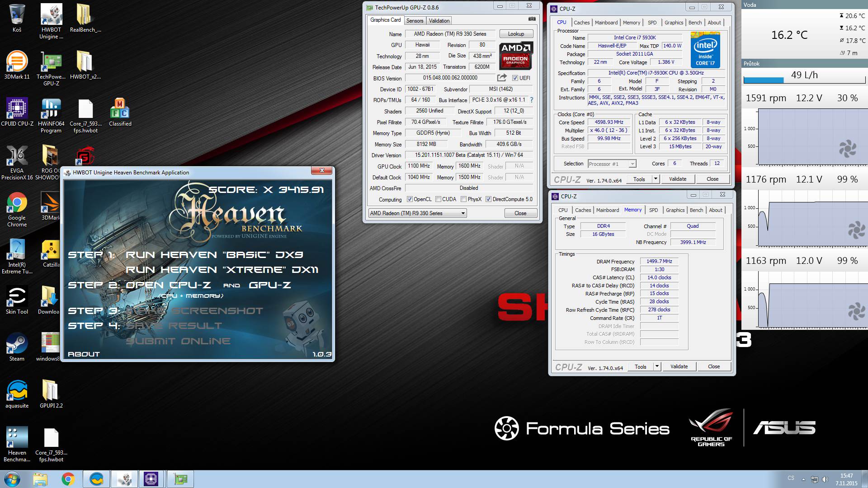Click the Windows Start button
Viewport: 868px width, 488px height.
pyautogui.click(x=11, y=479)
